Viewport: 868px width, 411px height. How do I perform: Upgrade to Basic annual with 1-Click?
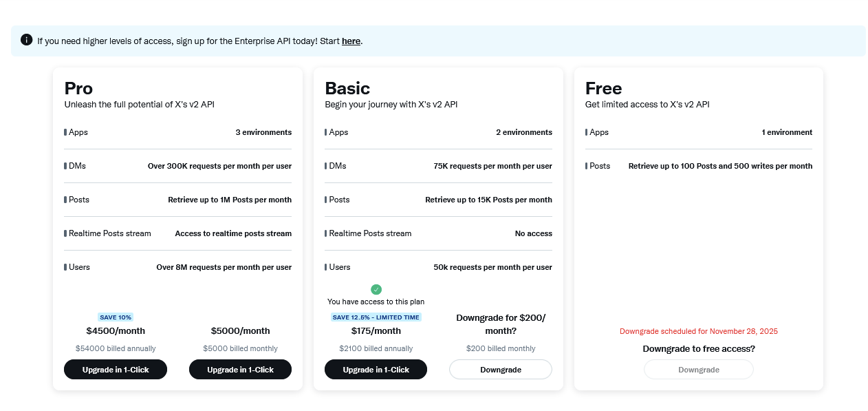(x=376, y=369)
